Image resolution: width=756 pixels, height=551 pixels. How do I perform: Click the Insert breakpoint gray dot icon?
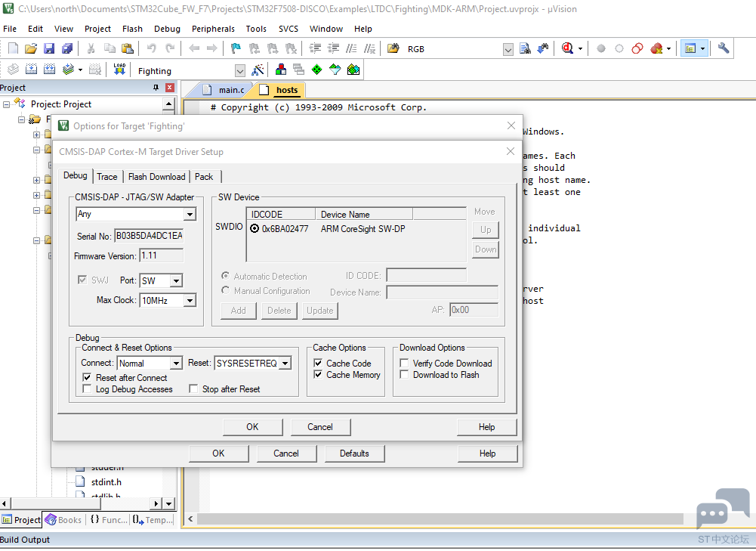point(600,48)
